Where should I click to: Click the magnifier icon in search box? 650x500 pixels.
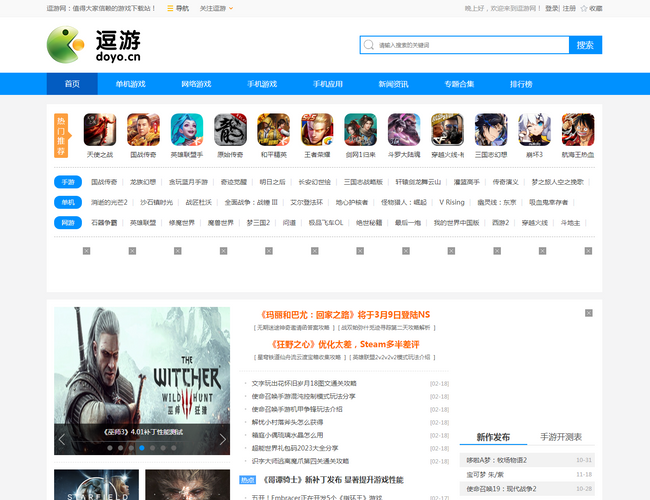point(369,45)
